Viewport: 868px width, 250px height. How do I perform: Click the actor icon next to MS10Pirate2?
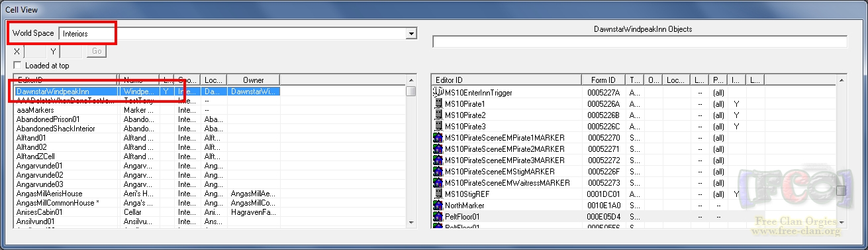click(x=438, y=115)
